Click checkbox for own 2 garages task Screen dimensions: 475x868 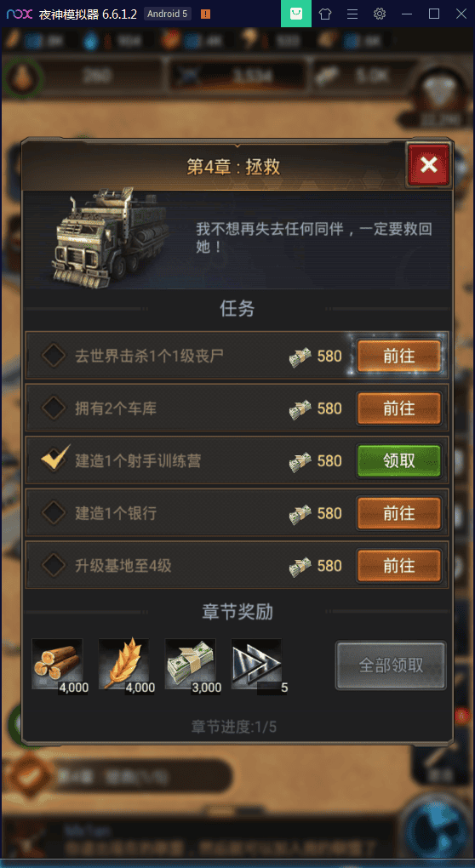[x=54, y=408]
